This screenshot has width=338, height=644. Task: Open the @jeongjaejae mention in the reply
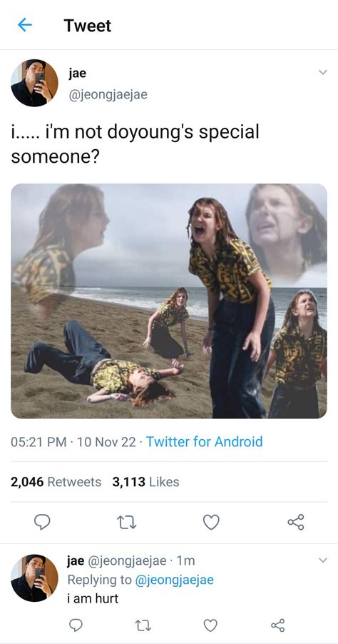pyautogui.click(x=174, y=580)
